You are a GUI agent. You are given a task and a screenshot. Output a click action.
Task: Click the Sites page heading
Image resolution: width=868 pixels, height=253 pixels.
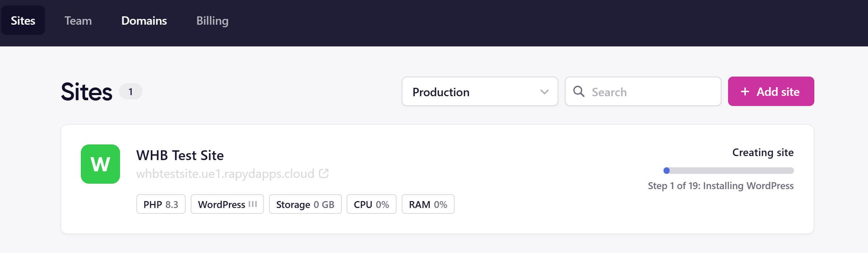(x=87, y=92)
